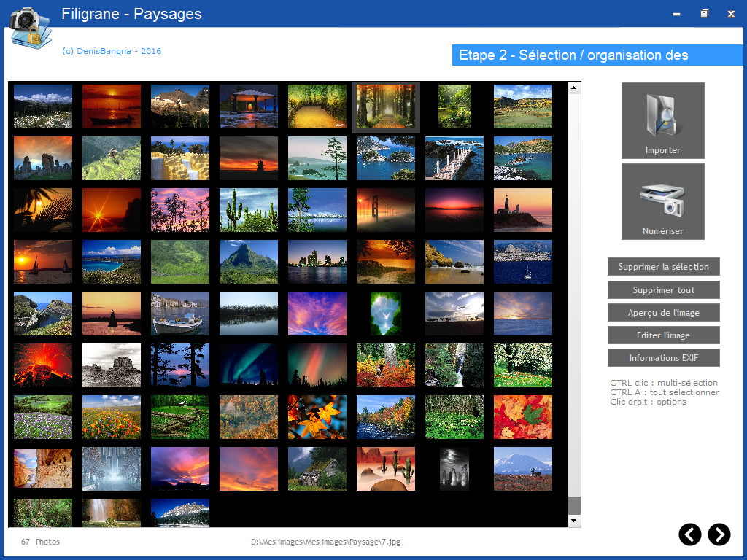
Task: Pick the orange maple leaves on blue sky
Action: [317, 417]
